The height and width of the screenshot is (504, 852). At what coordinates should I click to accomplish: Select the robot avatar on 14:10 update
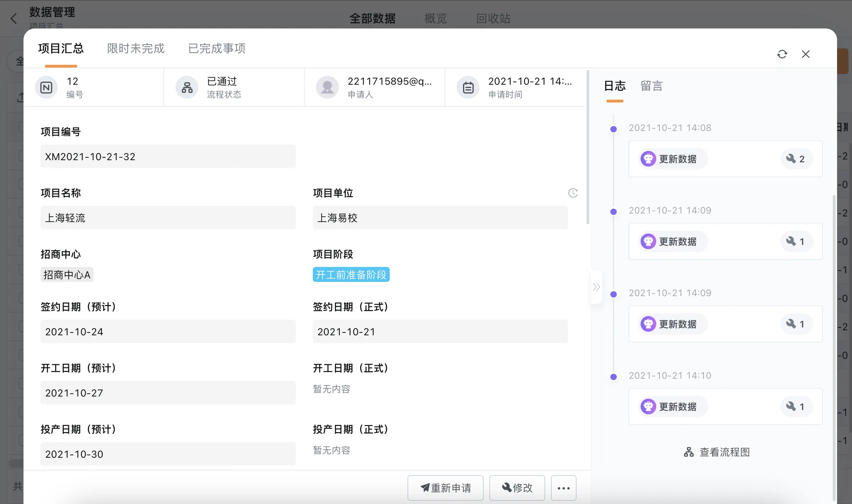648,406
